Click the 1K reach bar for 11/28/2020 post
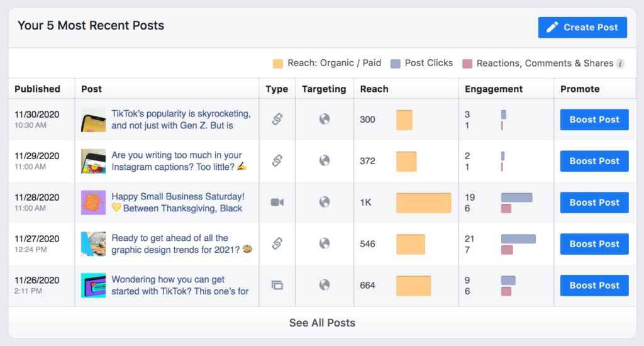The width and height of the screenshot is (644, 346). pyautogui.click(x=423, y=203)
